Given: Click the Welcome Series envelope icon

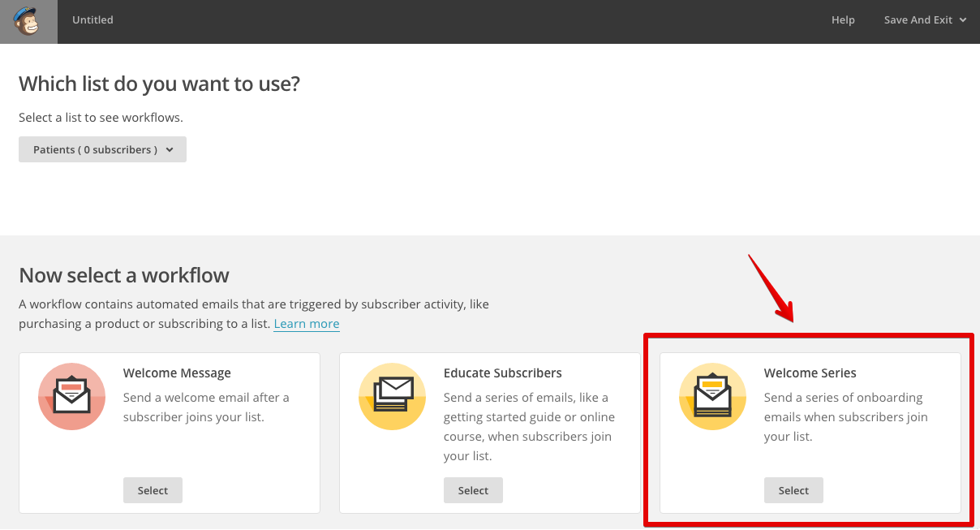Looking at the screenshot, I should point(712,397).
